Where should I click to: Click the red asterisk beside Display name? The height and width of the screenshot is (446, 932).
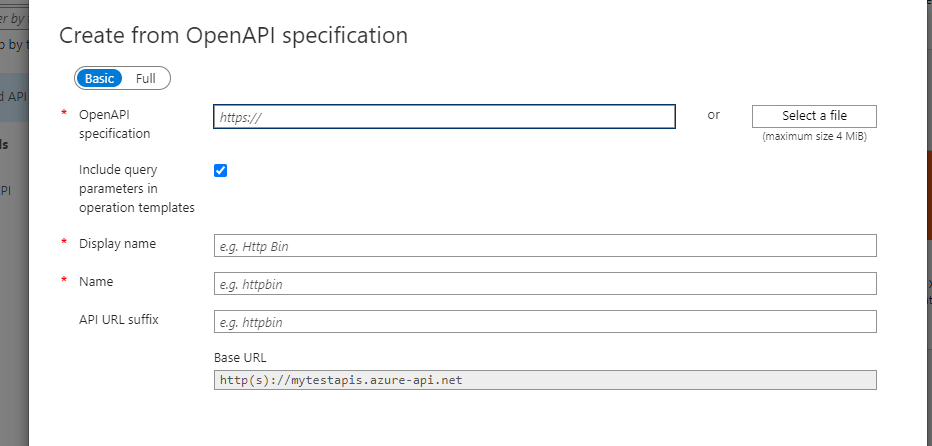[x=64, y=242]
